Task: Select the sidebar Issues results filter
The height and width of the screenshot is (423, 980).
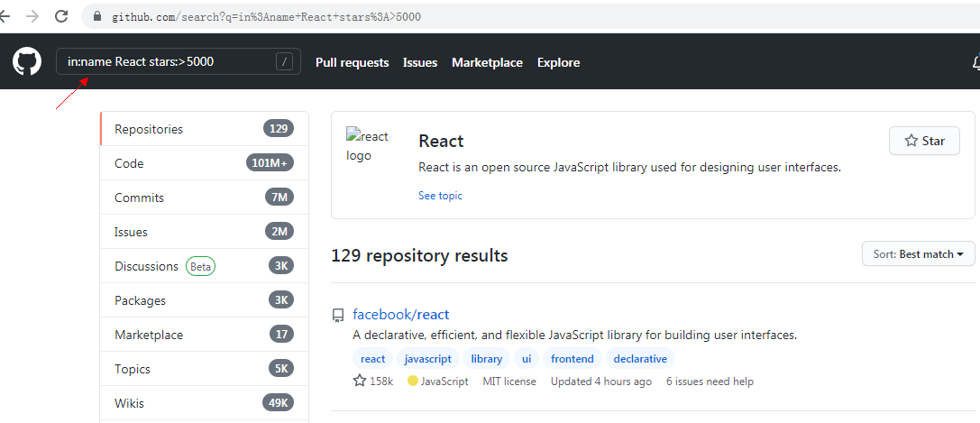Action: pos(204,232)
